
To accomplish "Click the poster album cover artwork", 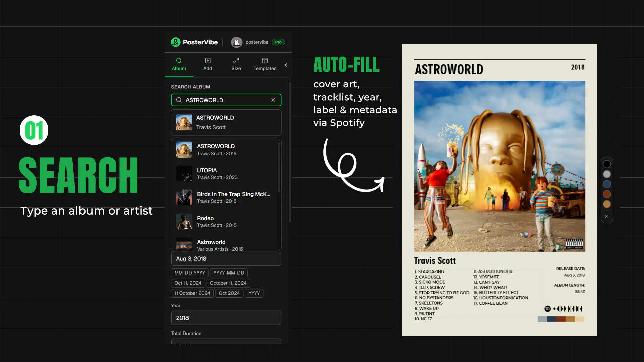I will [499, 166].
